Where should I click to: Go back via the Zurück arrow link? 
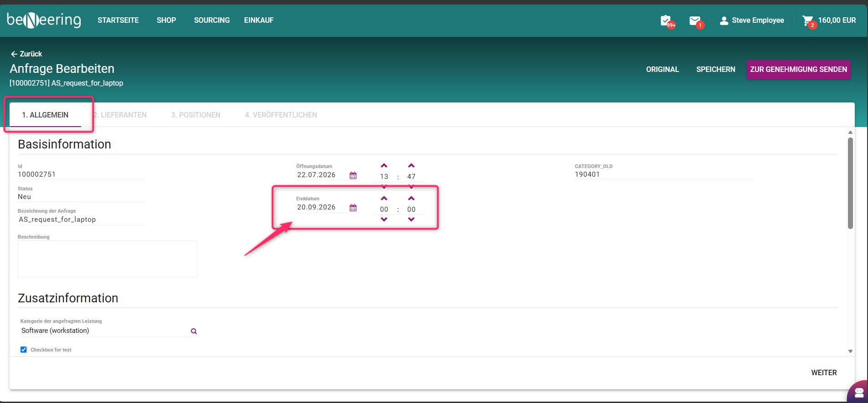[x=26, y=54]
